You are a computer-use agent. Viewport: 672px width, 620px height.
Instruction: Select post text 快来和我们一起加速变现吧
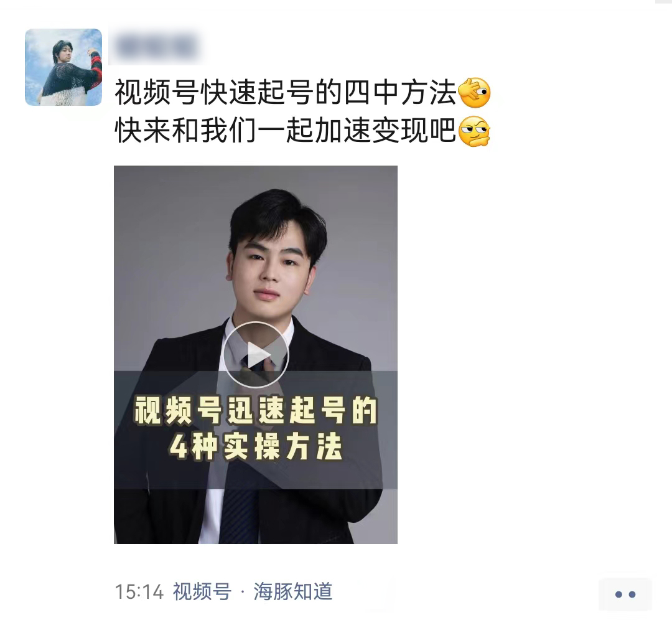coord(286,130)
